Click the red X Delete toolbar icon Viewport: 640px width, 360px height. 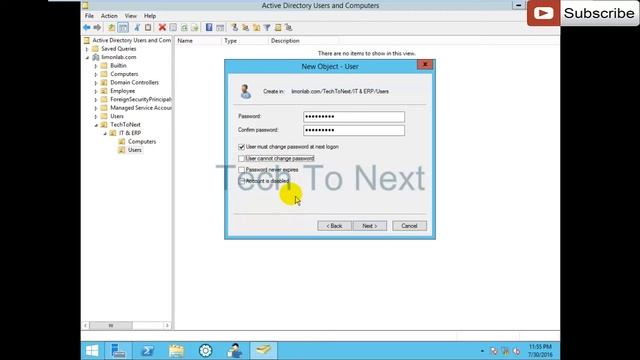point(162,27)
